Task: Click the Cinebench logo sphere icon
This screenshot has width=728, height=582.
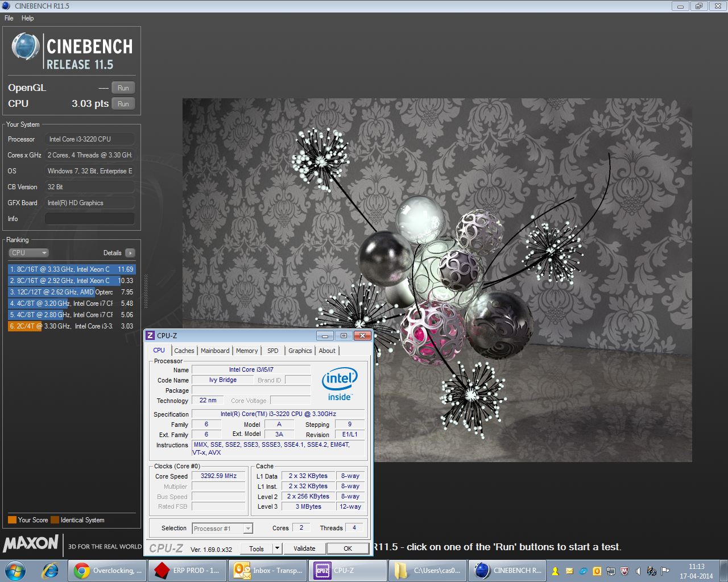Action: coord(26,47)
